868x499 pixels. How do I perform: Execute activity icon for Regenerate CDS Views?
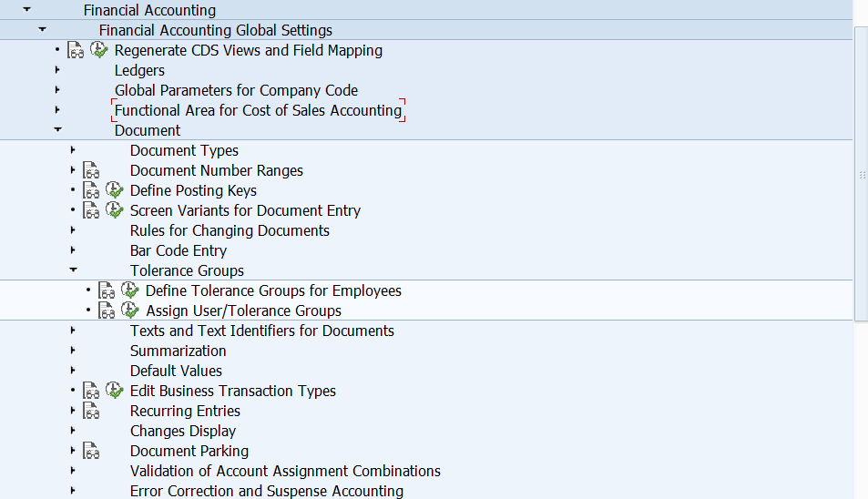tap(98, 50)
